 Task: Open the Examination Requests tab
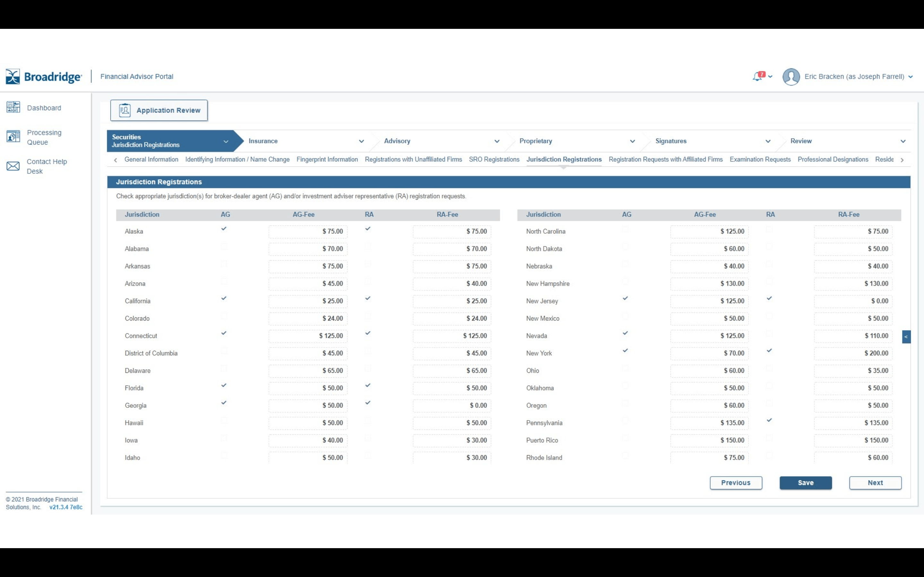[x=760, y=160]
